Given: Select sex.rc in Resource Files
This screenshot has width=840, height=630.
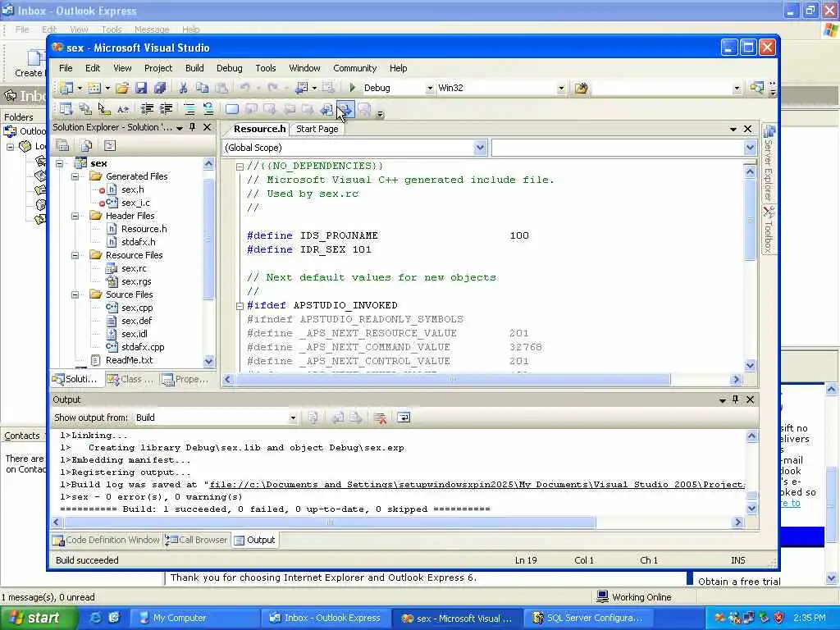Looking at the screenshot, I should (x=134, y=268).
